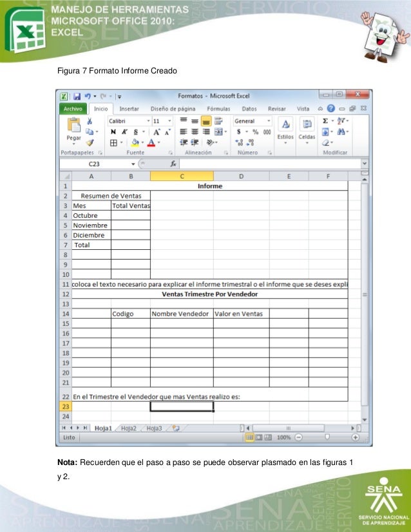Viewport: 411px width, 532px height.
Task: Click the AutoSum sigma icon
Action: (325, 121)
